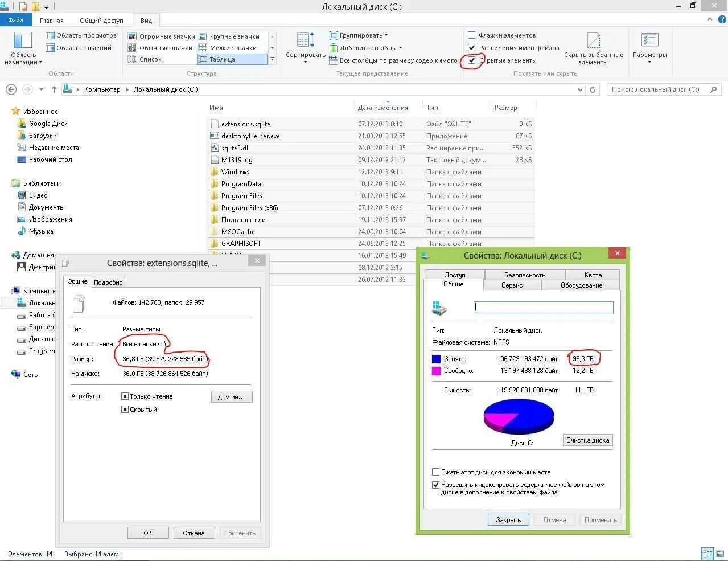Image resolution: width=728 pixels, height=561 pixels.
Task: Toggle the Details pane (Область сведений)
Action: click(79, 48)
